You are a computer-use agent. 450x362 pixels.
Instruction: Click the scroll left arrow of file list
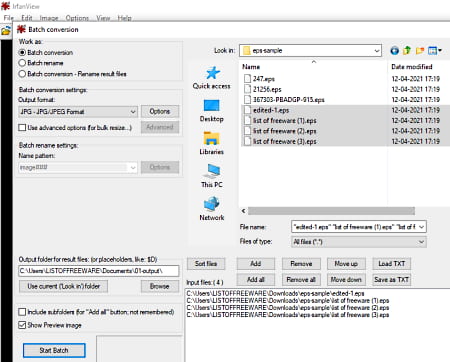coord(244,211)
